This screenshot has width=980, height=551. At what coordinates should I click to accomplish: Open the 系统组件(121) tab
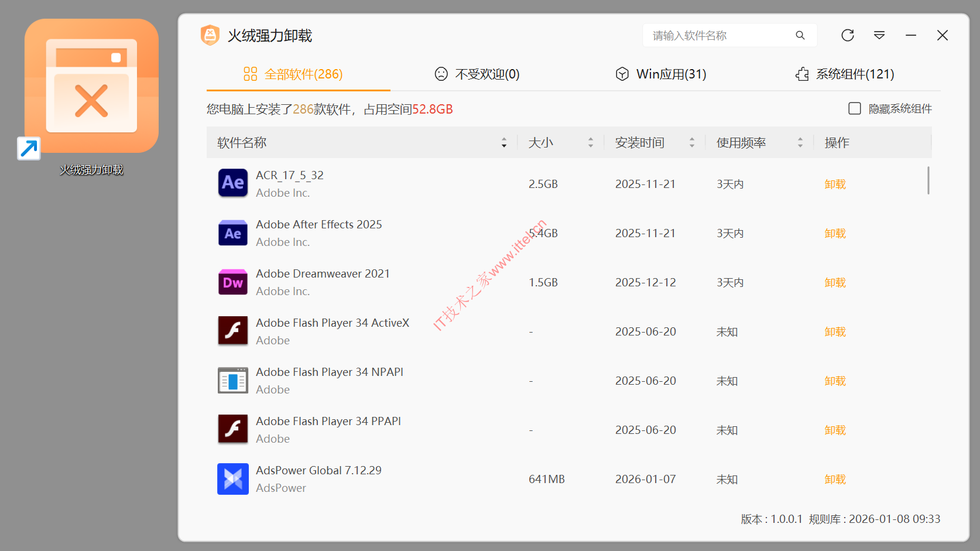844,74
